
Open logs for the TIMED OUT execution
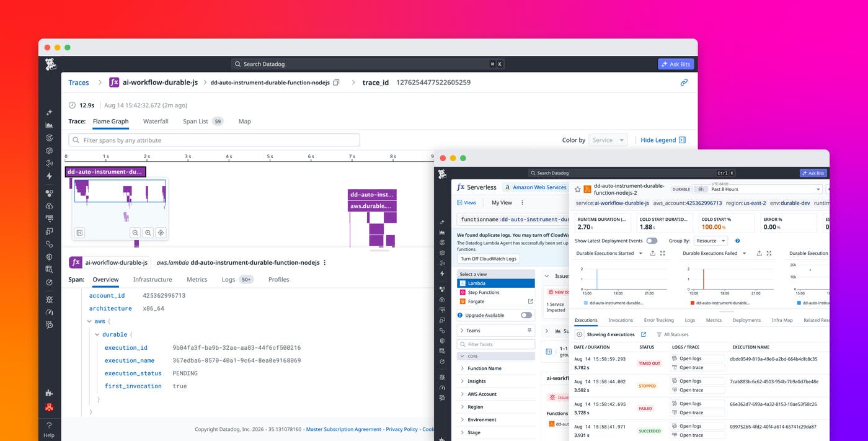697,359
